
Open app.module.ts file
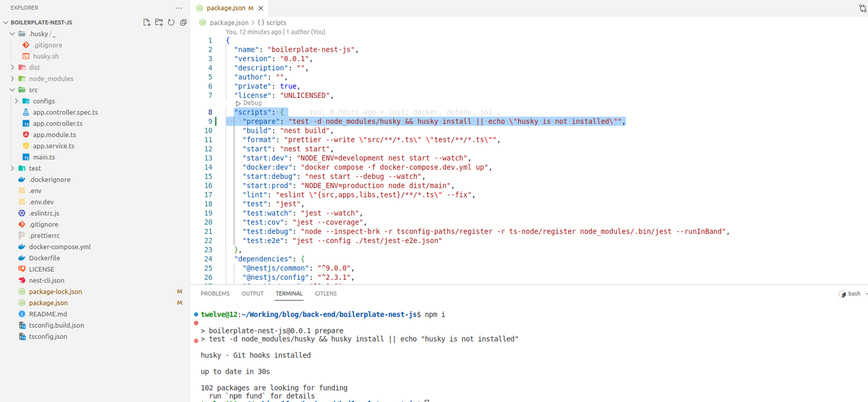click(x=54, y=135)
